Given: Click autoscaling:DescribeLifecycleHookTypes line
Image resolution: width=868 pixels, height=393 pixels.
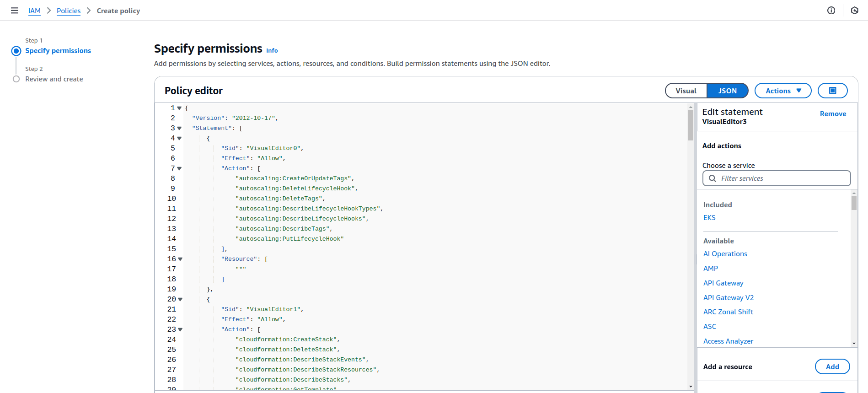Looking at the screenshot, I should (x=309, y=209).
